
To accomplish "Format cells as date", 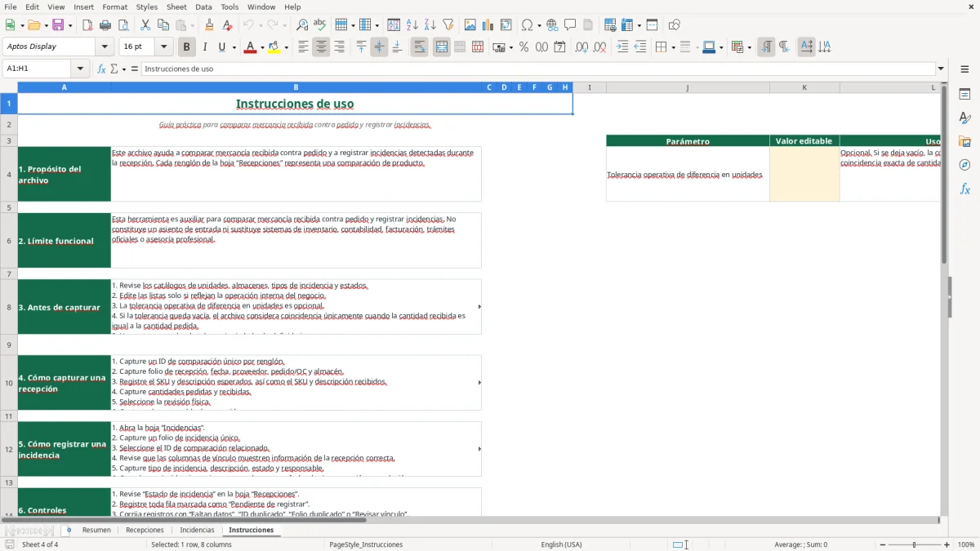I will [x=559, y=47].
